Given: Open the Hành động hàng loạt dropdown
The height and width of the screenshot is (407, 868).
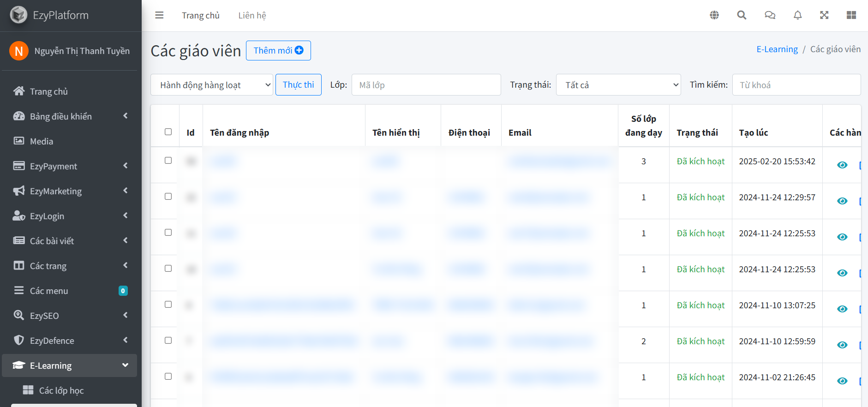Looking at the screenshot, I should (212, 85).
